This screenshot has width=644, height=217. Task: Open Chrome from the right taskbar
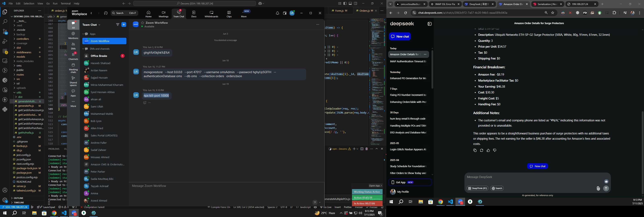pyautogui.click(x=441, y=202)
